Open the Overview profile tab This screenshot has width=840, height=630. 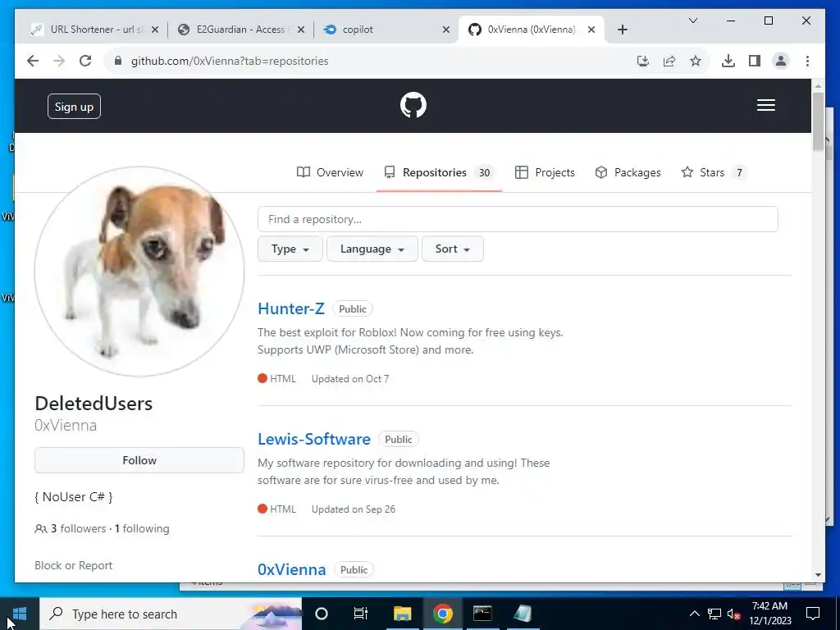click(x=330, y=172)
